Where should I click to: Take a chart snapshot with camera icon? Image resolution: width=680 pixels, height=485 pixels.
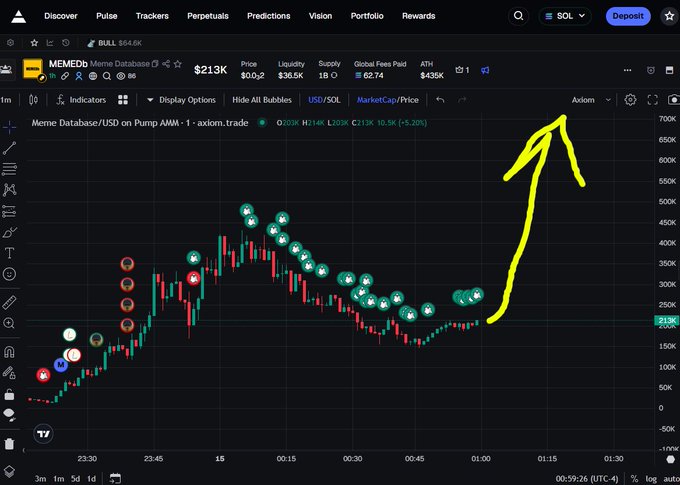[673, 100]
